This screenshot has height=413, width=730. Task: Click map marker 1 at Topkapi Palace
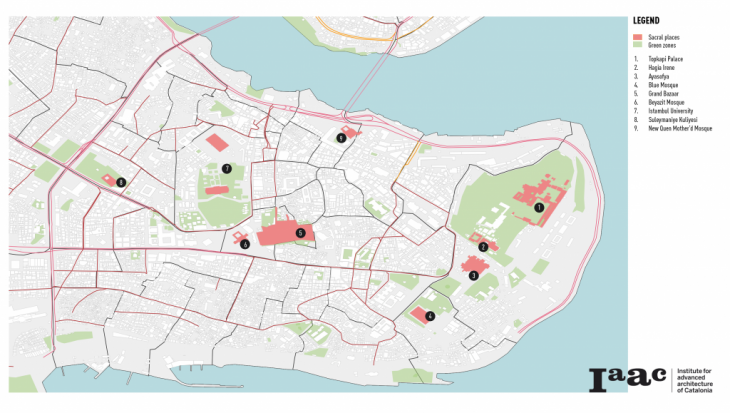[x=539, y=208]
